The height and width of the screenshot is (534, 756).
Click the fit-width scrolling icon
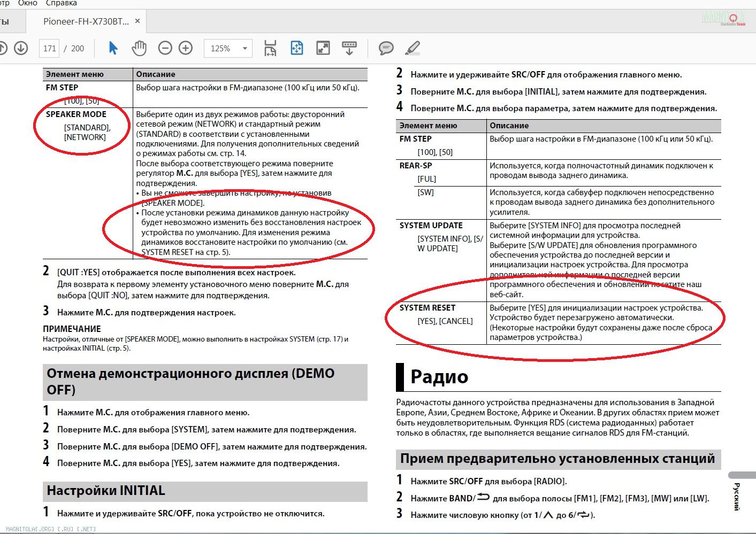(x=270, y=48)
